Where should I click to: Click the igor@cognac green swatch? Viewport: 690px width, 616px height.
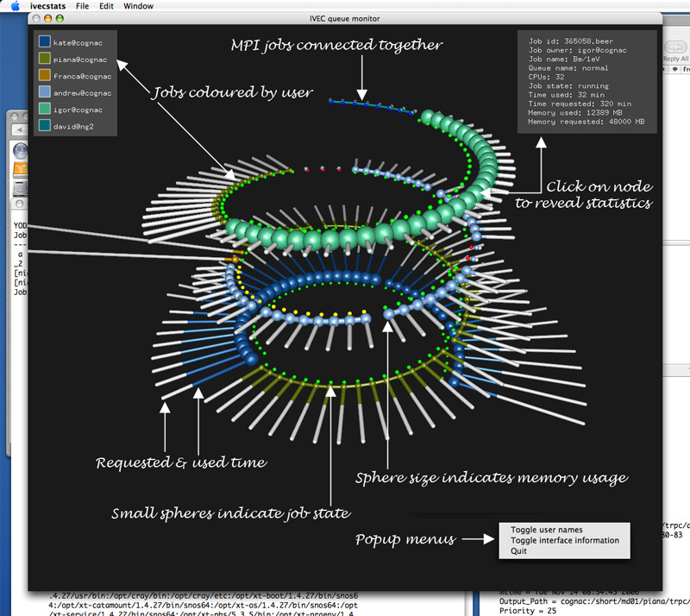[45, 109]
